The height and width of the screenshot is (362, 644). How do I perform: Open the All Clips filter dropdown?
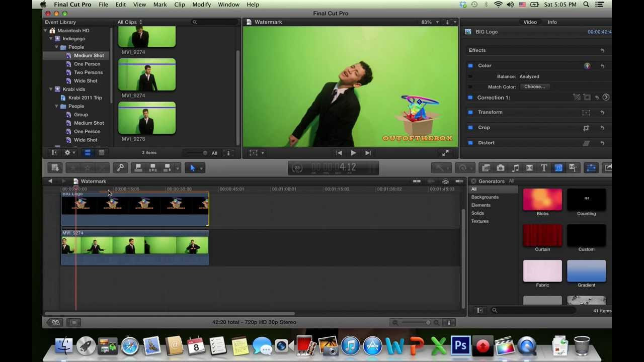[130, 22]
